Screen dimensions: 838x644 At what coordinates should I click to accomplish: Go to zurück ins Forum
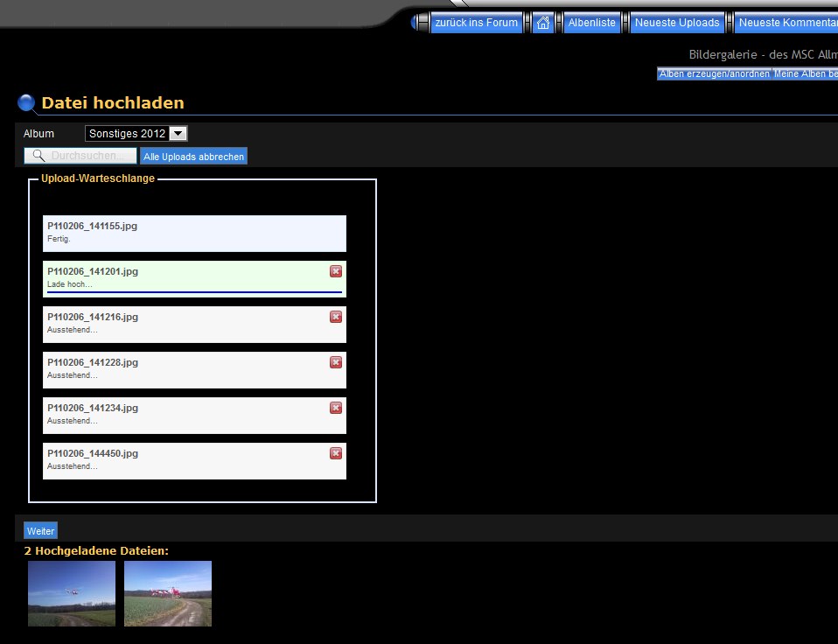476,23
